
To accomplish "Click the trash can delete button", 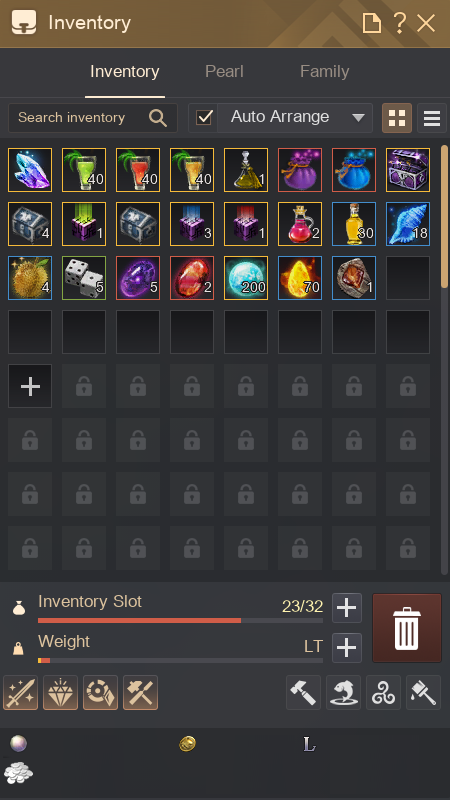I will [407, 628].
